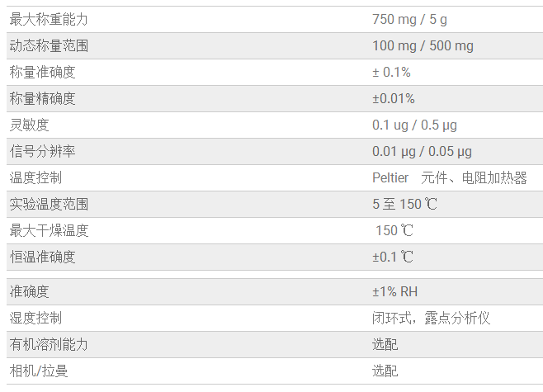Viewport: 543px width, 392px height.
Task: Select the 0.1 ug / 0.5 µg value
Action: pos(414,125)
